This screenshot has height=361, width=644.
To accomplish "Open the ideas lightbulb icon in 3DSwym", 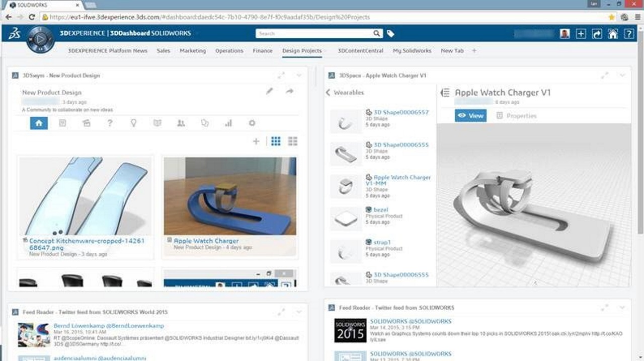I will tap(133, 123).
